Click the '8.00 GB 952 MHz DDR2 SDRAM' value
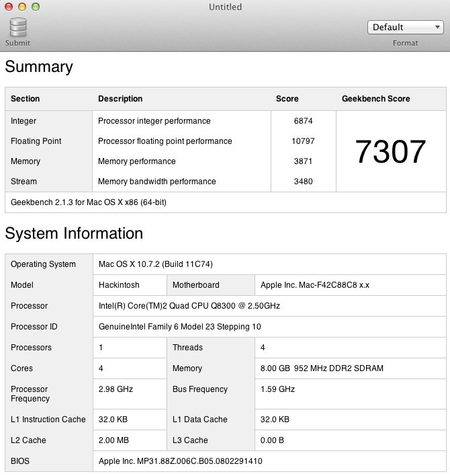 point(322,368)
